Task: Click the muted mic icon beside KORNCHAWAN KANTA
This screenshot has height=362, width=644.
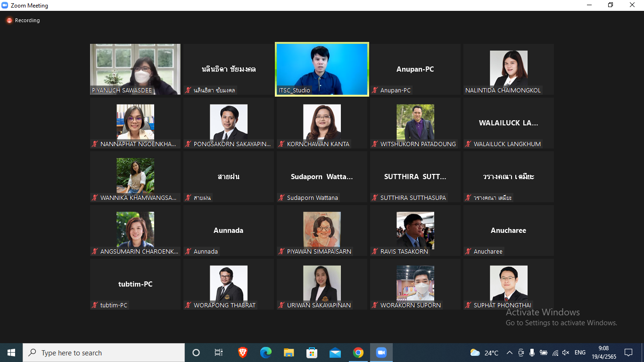Action: [x=282, y=144]
